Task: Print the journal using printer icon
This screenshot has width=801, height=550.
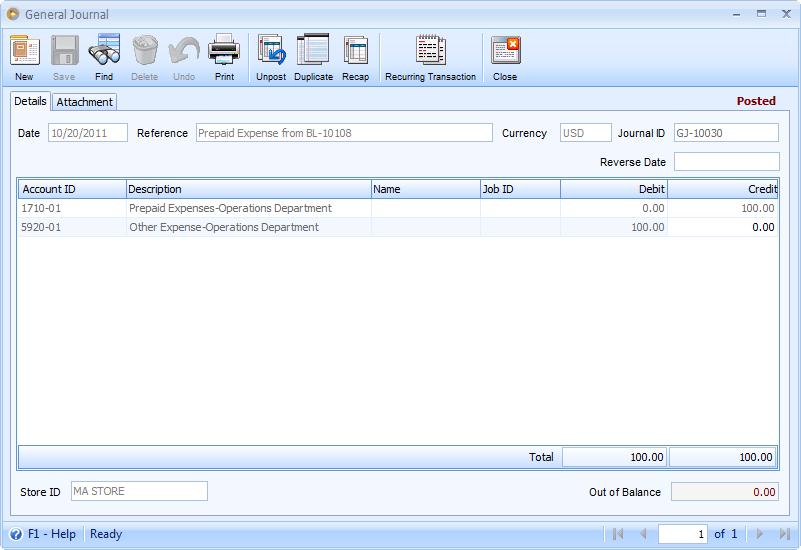Action: [224, 50]
